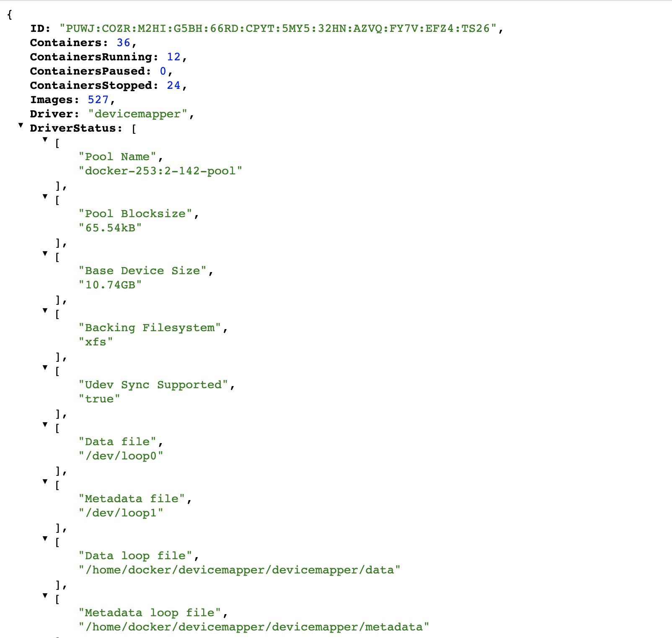Collapse the Metadata file array entry

pyautogui.click(x=45, y=481)
